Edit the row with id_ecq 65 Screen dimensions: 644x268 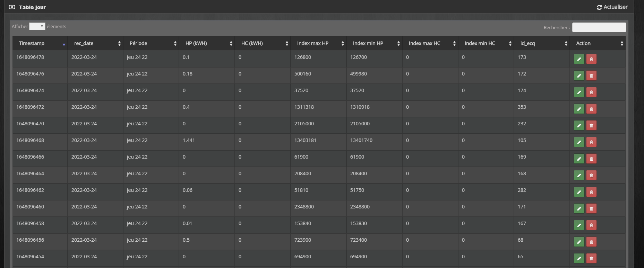(x=579, y=258)
